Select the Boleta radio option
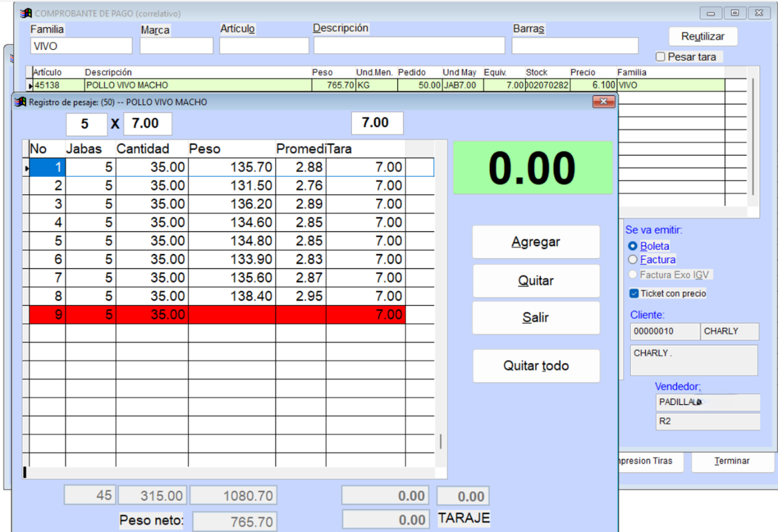778x532 pixels. coord(633,246)
